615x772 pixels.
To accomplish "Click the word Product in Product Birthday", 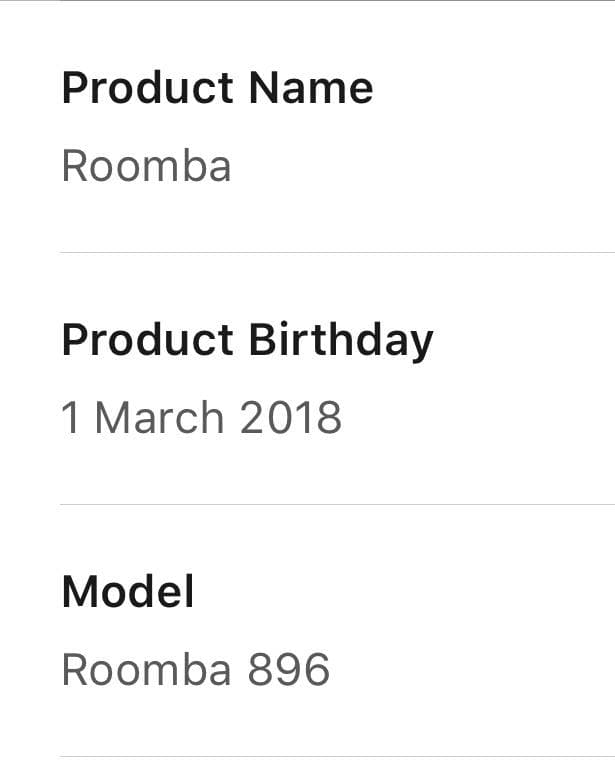I will click(x=147, y=340).
